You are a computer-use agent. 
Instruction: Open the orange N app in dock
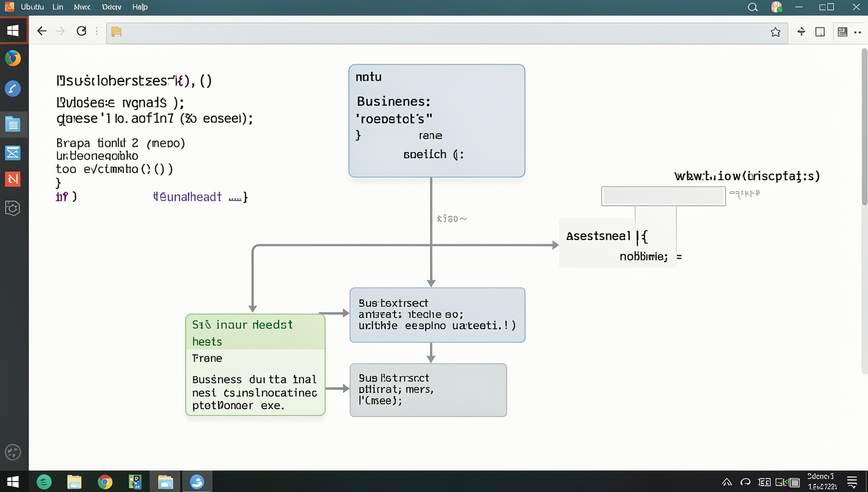(13, 179)
